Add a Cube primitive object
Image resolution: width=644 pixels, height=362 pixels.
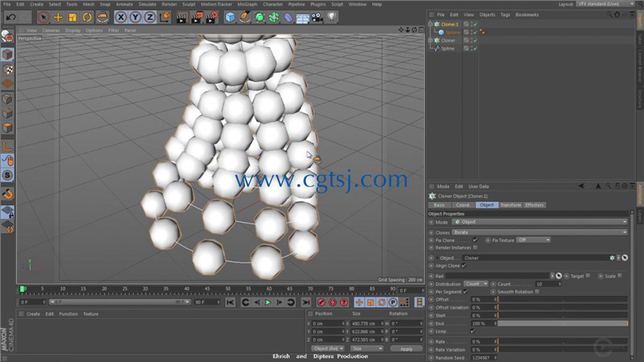[x=230, y=17]
